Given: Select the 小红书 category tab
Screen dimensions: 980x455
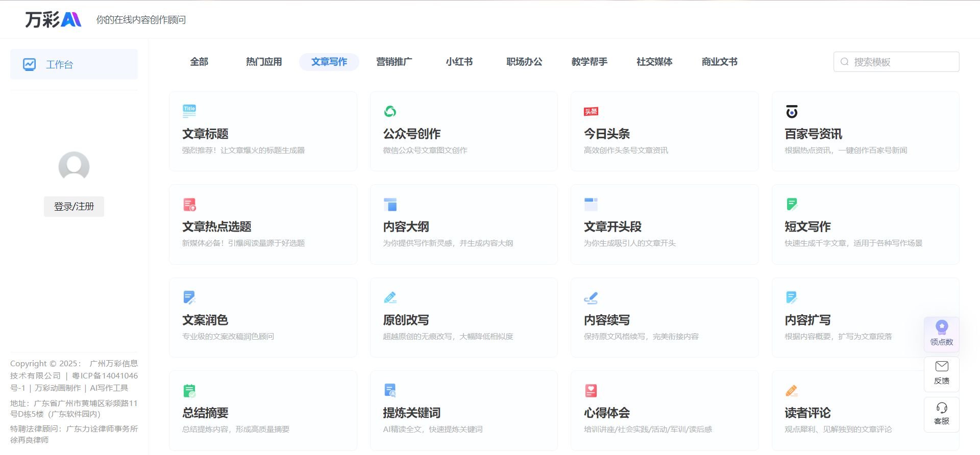Looking at the screenshot, I should [459, 62].
